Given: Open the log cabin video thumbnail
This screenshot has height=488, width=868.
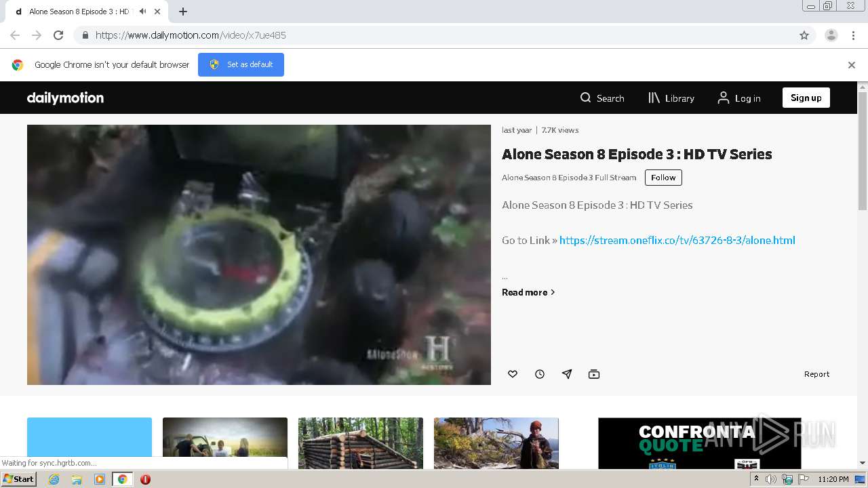Looking at the screenshot, I should click(361, 443).
